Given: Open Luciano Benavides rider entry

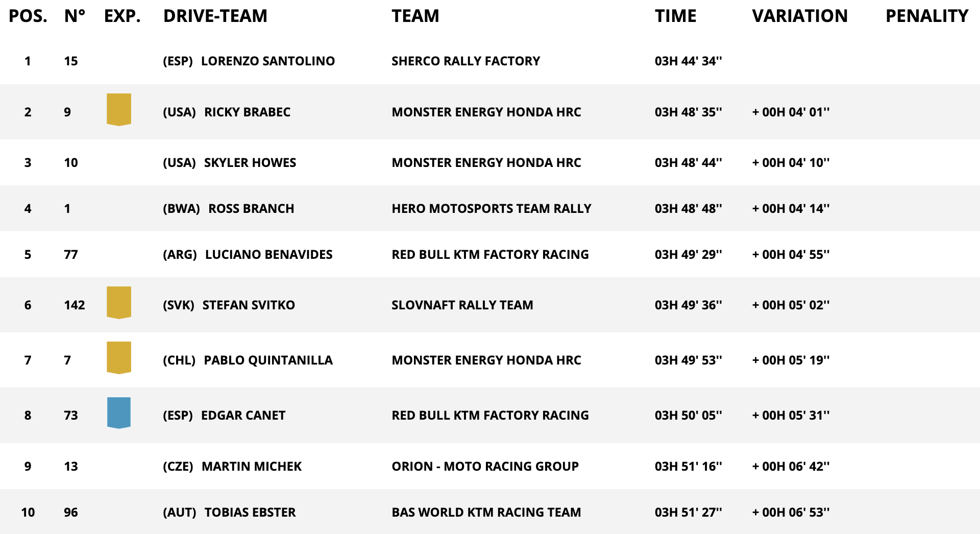Looking at the screenshot, I should pyautogui.click(x=268, y=254).
